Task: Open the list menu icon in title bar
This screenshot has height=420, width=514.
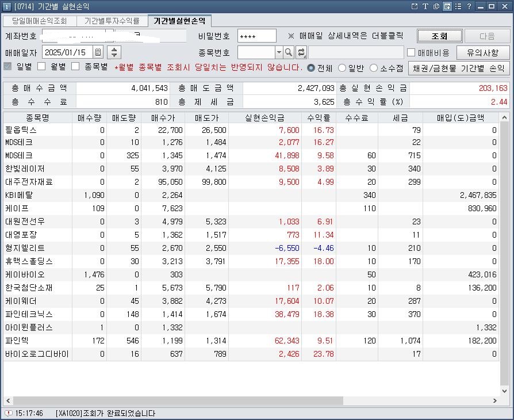Action: tap(458, 6)
